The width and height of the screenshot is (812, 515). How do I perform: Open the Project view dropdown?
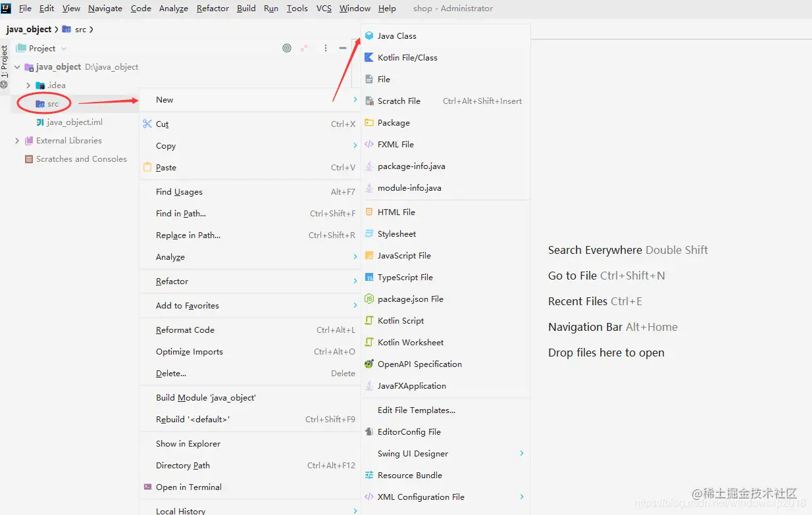[x=63, y=49]
